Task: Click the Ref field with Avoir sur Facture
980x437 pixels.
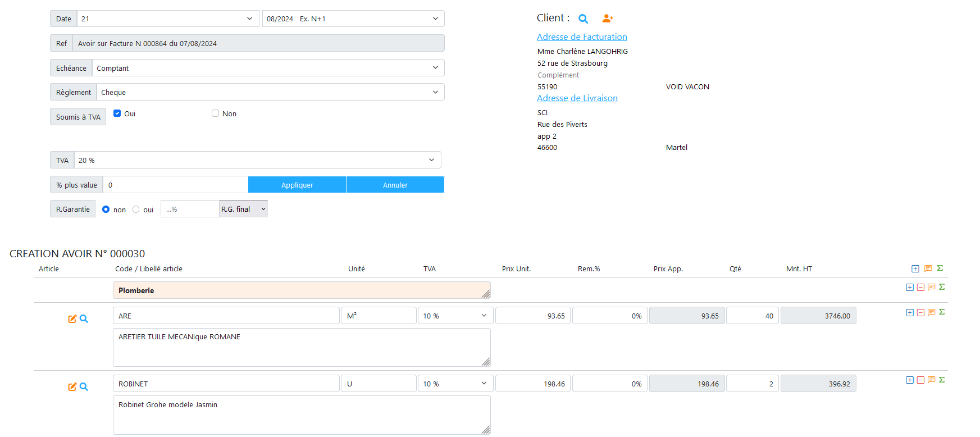Action: click(258, 43)
